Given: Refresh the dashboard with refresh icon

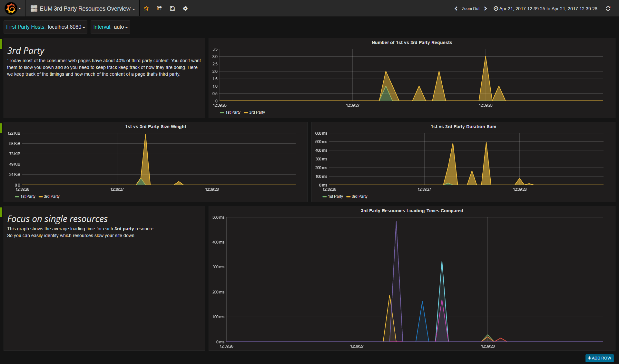Looking at the screenshot, I should pyautogui.click(x=608, y=9).
